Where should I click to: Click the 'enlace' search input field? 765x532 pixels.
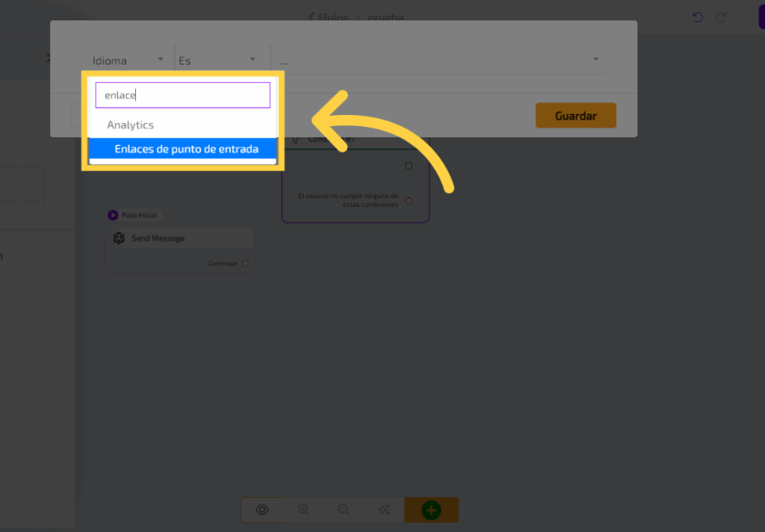click(x=182, y=96)
